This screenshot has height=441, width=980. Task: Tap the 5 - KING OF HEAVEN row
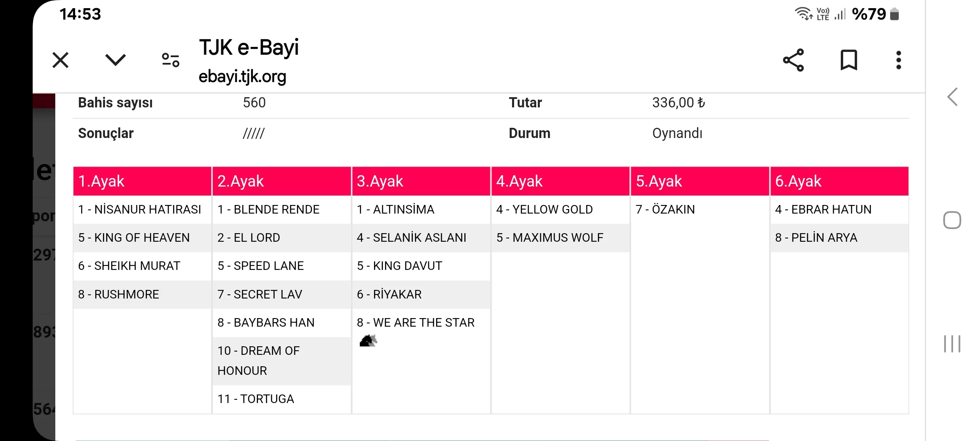[134, 238]
